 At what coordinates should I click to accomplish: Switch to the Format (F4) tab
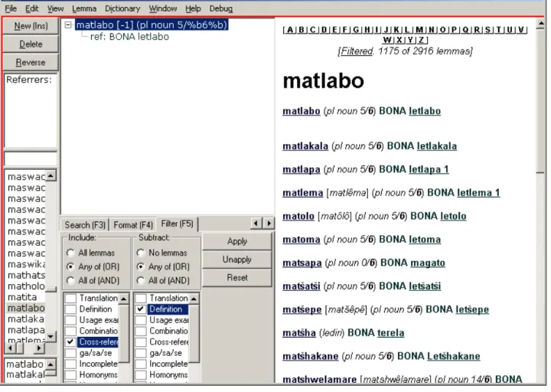pos(133,225)
